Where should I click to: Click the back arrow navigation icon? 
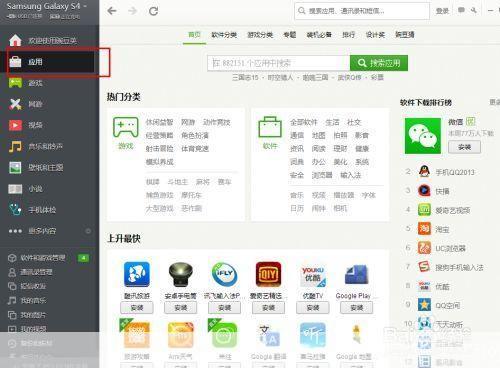pos(112,11)
